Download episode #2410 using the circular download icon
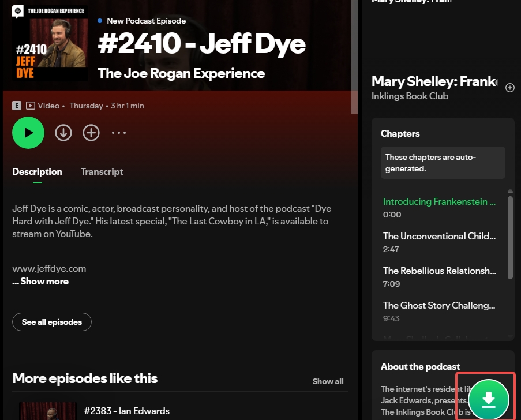The width and height of the screenshot is (521, 420). pyautogui.click(x=63, y=133)
